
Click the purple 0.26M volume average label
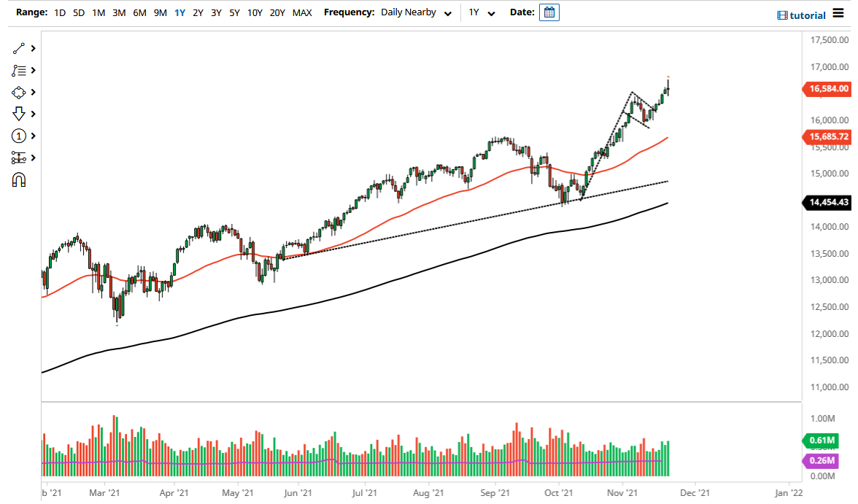(x=820, y=461)
